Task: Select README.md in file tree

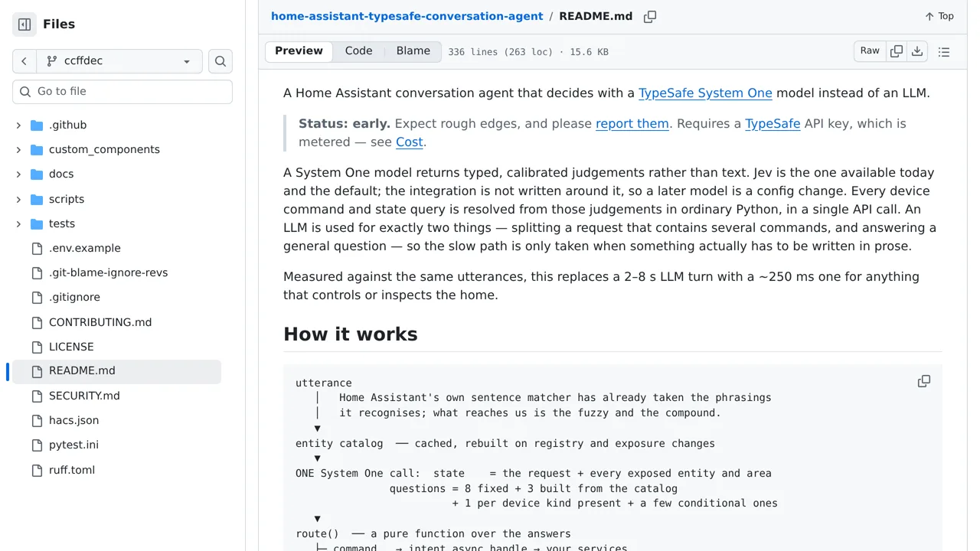Action: tap(115, 371)
